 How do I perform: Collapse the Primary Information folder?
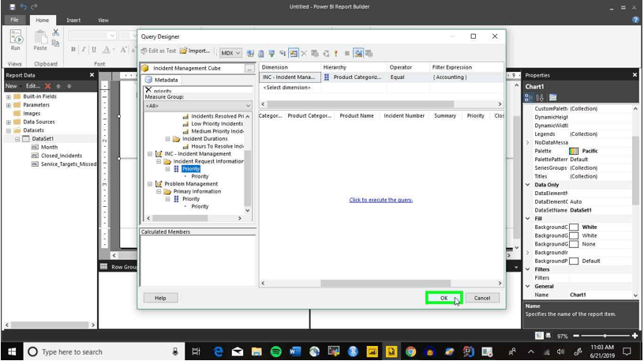click(159, 192)
